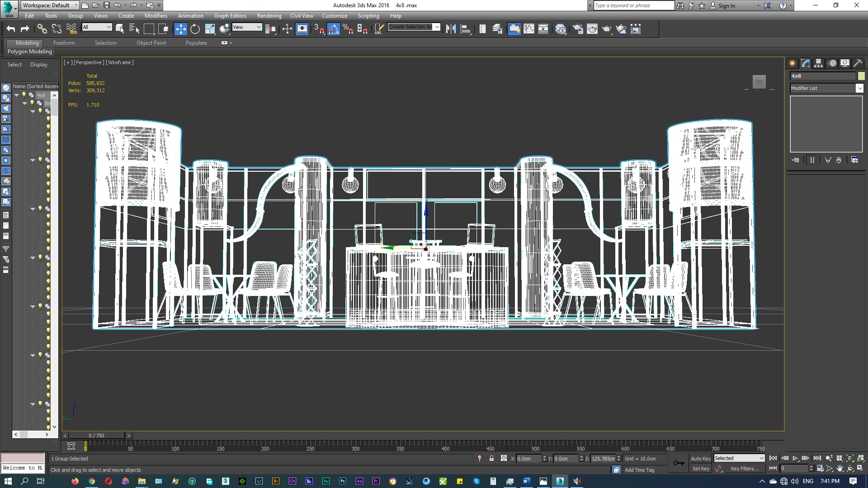Select the Rotate tool in main toolbar
The width and height of the screenshot is (868, 488).
coord(195,29)
